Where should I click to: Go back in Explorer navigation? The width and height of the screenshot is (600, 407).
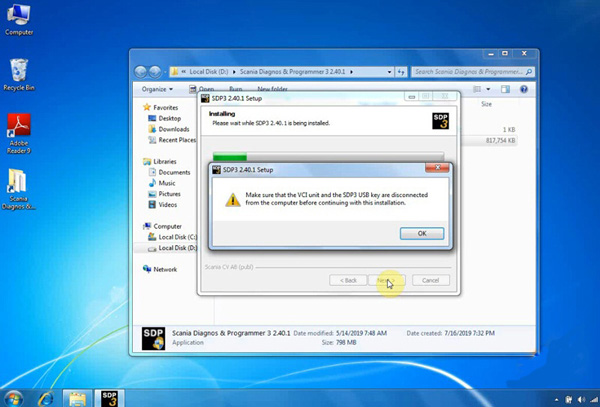(140, 72)
